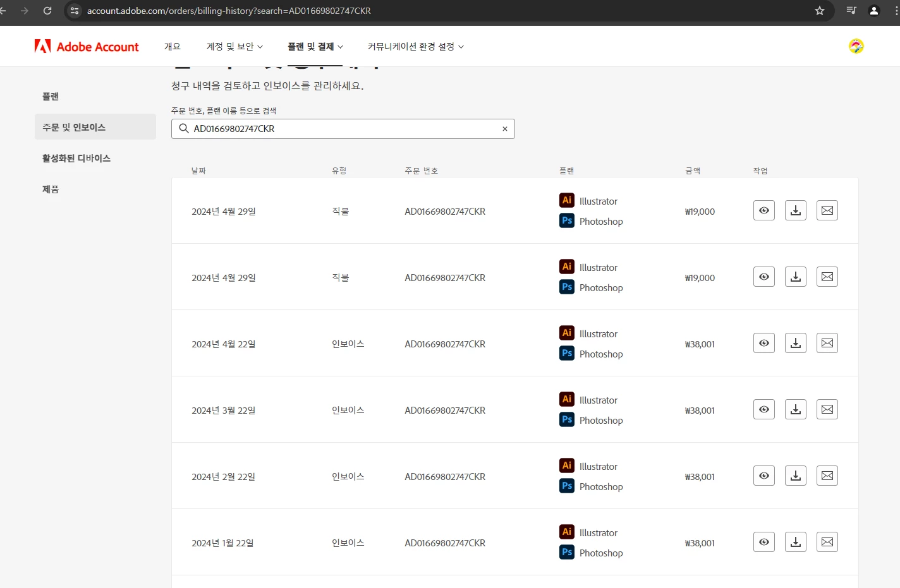Click the date 2024년 2월 22일
The width and height of the screenshot is (900, 588).
coord(224,477)
